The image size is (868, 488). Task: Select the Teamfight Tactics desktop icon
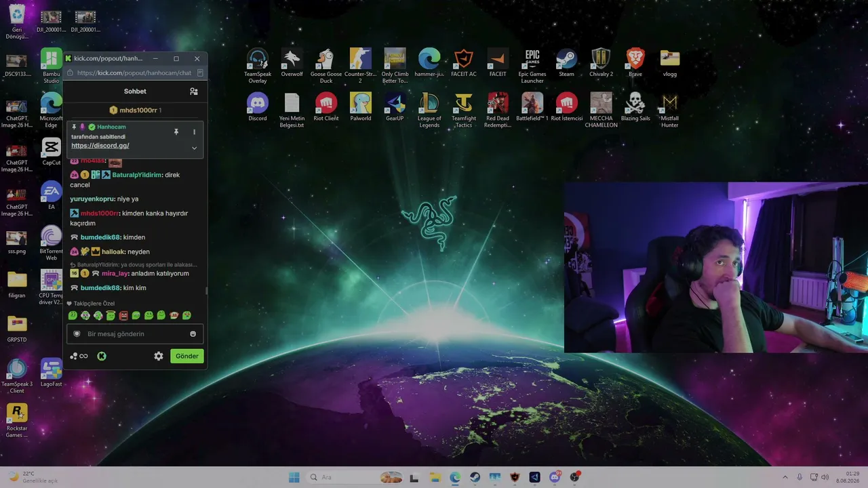(x=464, y=110)
